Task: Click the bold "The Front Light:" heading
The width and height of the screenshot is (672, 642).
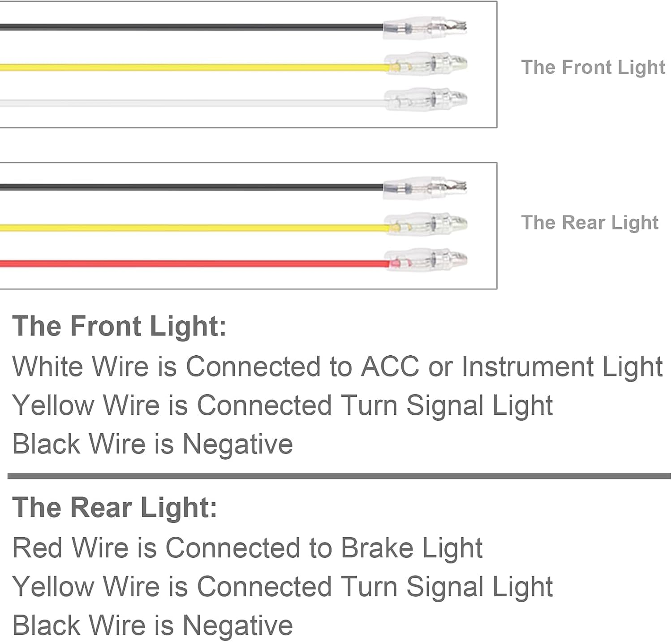Action: (x=119, y=326)
